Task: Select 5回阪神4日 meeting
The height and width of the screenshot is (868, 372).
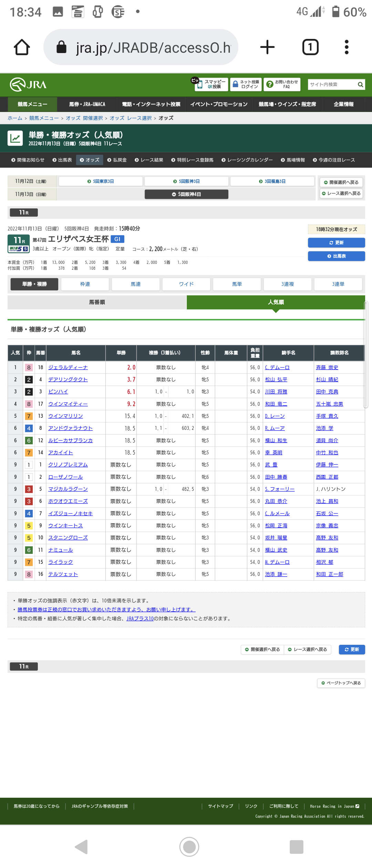Action: coord(186,194)
